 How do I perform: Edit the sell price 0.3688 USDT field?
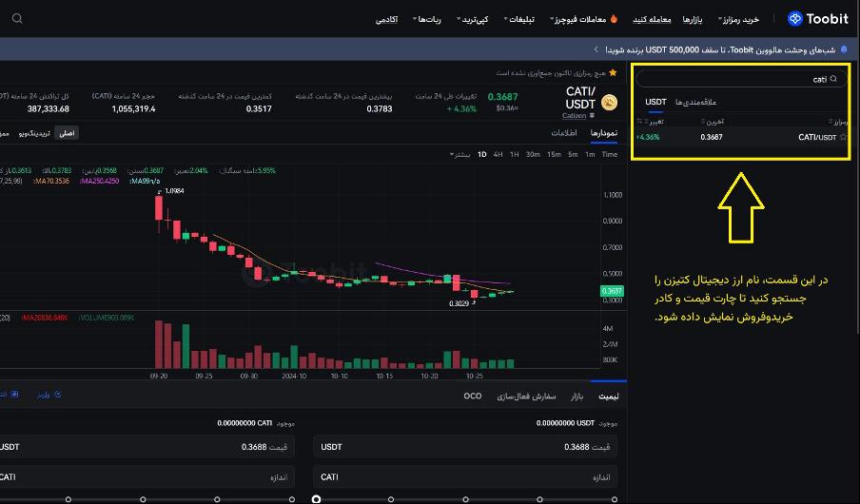[x=147, y=447]
